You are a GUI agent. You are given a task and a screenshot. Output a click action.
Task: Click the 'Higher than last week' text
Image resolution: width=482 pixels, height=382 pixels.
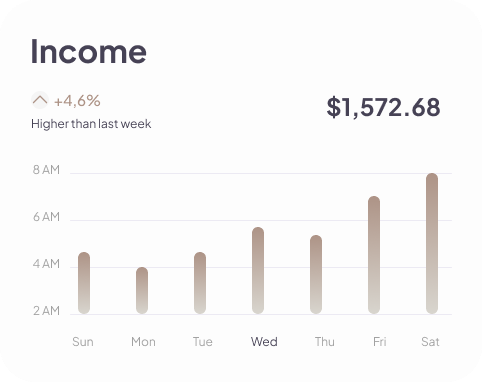pyautogui.click(x=91, y=124)
